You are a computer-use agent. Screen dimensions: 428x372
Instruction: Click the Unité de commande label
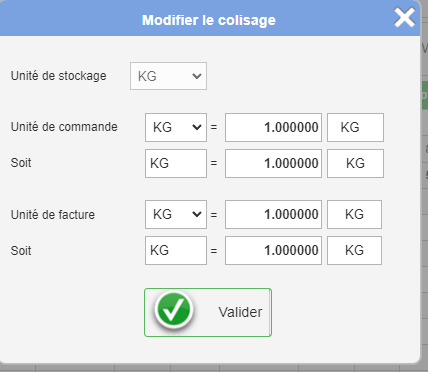coord(64,127)
